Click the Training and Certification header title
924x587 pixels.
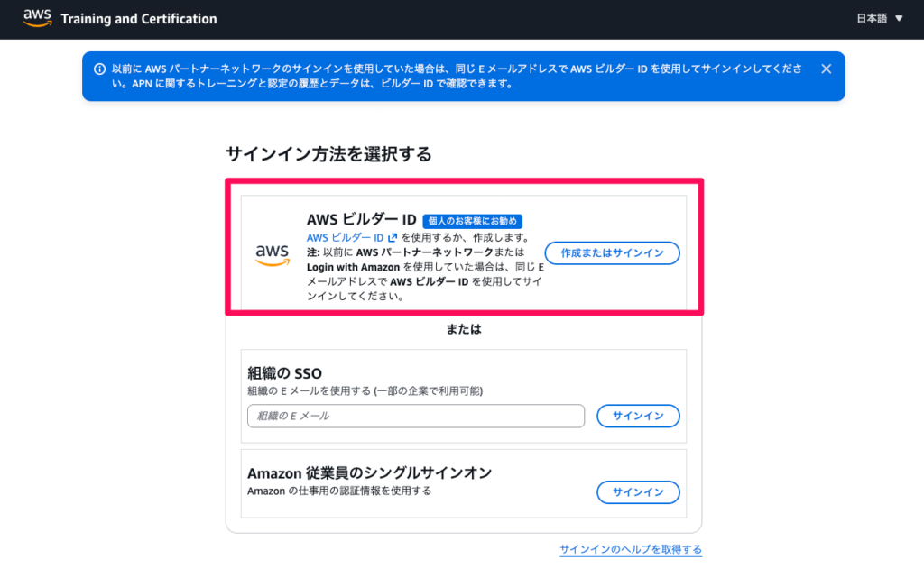click(x=139, y=19)
